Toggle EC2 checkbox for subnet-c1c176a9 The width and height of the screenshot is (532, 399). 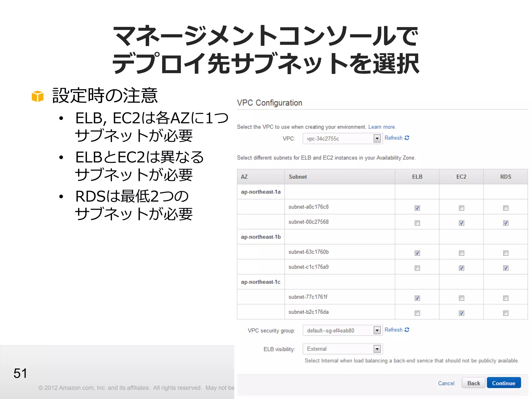tap(461, 268)
